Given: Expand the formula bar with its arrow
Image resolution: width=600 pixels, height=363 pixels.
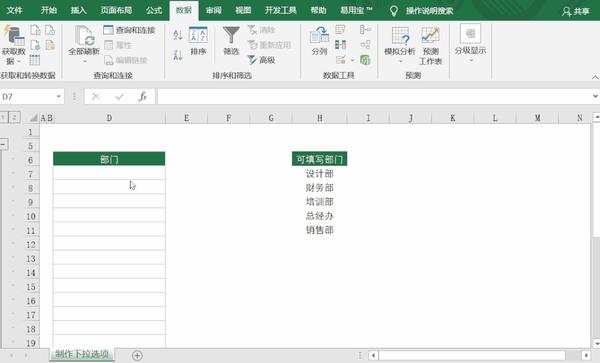Looking at the screenshot, I should point(595,96).
